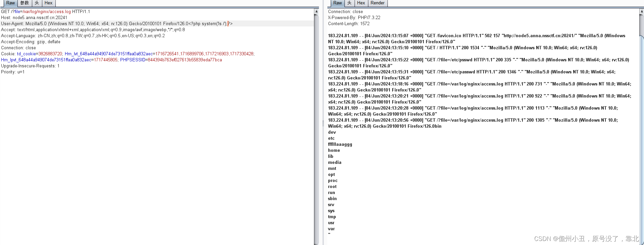Click the 13:15:10 GET / log entry
Image resolution: width=644 pixels, height=245 pixels.
(463, 51)
